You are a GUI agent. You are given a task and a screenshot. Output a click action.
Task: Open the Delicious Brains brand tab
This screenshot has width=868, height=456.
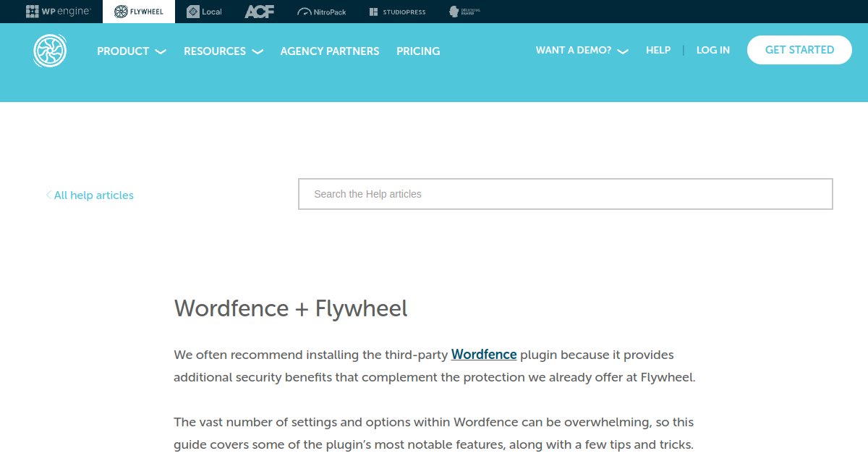464,12
